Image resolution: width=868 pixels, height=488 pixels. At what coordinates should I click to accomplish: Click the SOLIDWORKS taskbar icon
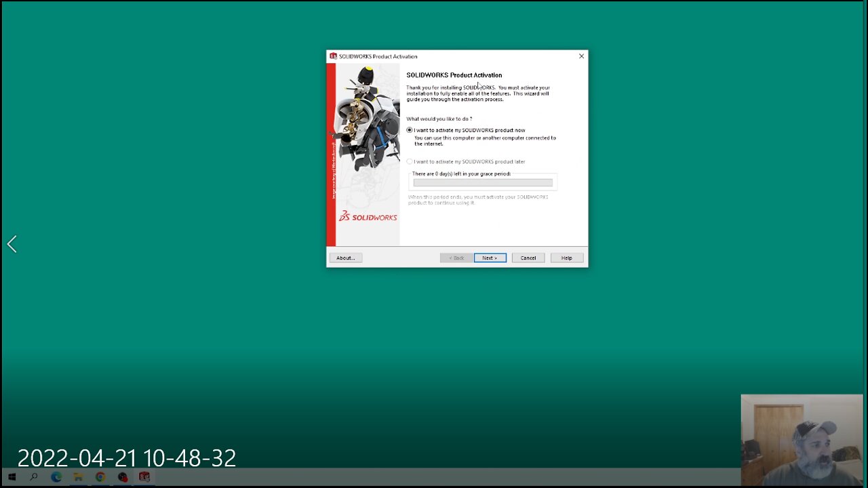pos(144,477)
